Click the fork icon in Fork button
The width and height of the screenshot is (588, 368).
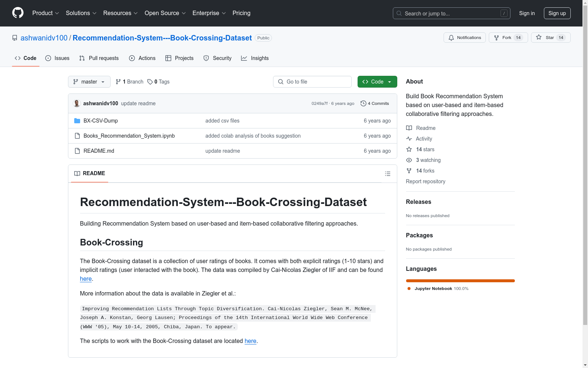pyautogui.click(x=496, y=38)
